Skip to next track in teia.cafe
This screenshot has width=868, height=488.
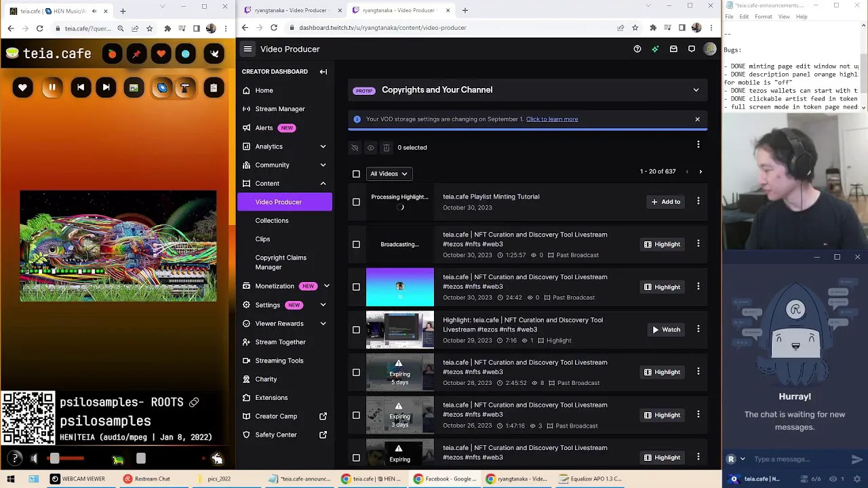click(x=106, y=87)
